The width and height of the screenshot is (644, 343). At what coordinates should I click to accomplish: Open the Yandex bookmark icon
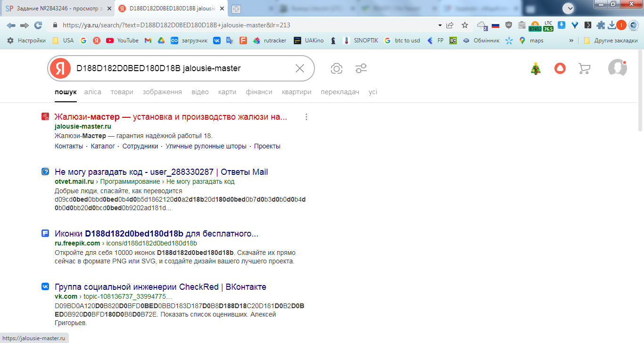[97, 41]
